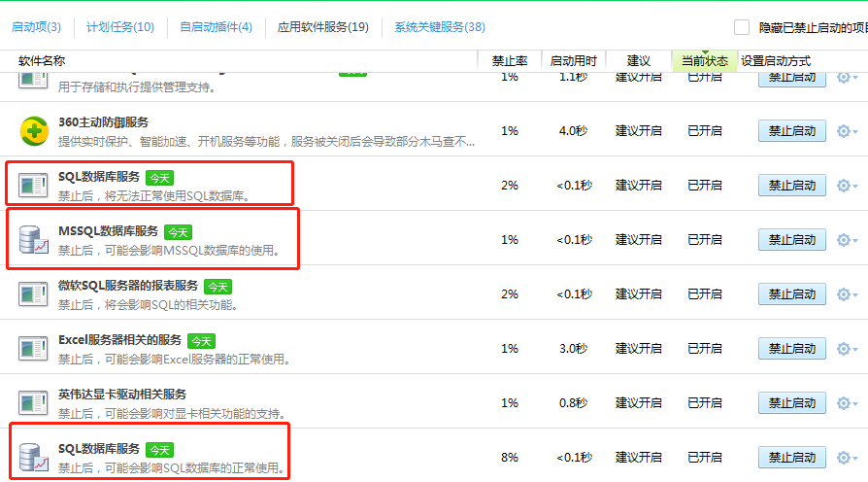Click the MSSQL数据库服务 database icon
This screenshot has width=868, height=482.
pos(33,239)
